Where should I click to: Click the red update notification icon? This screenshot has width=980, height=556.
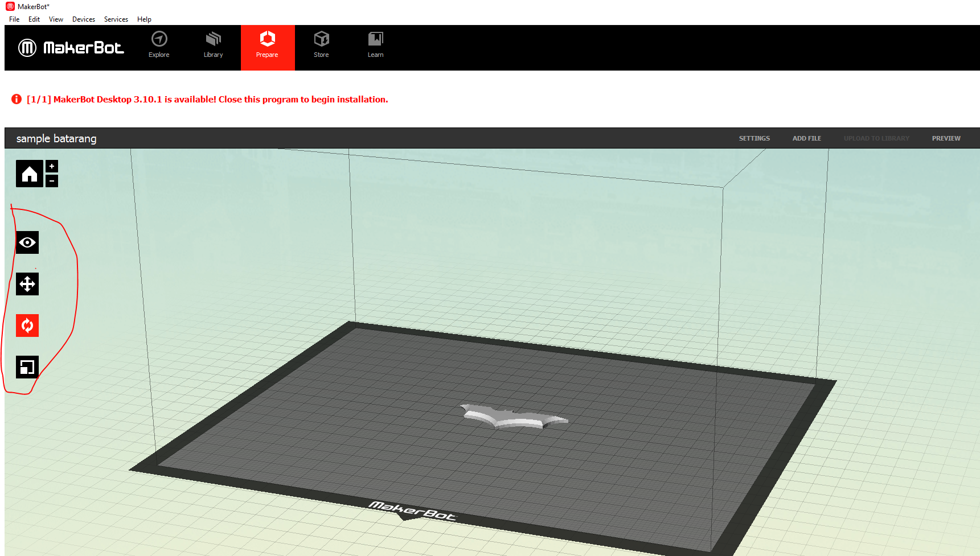[17, 99]
